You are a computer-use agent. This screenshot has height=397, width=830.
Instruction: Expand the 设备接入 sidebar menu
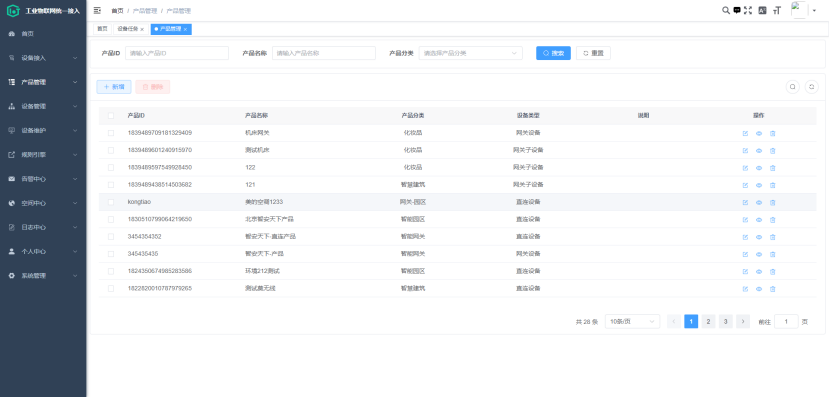(x=43, y=58)
